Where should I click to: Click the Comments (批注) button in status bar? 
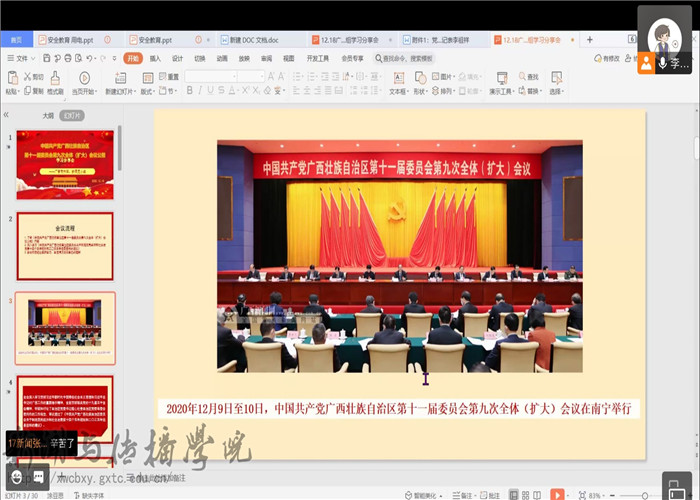point(490,496)
